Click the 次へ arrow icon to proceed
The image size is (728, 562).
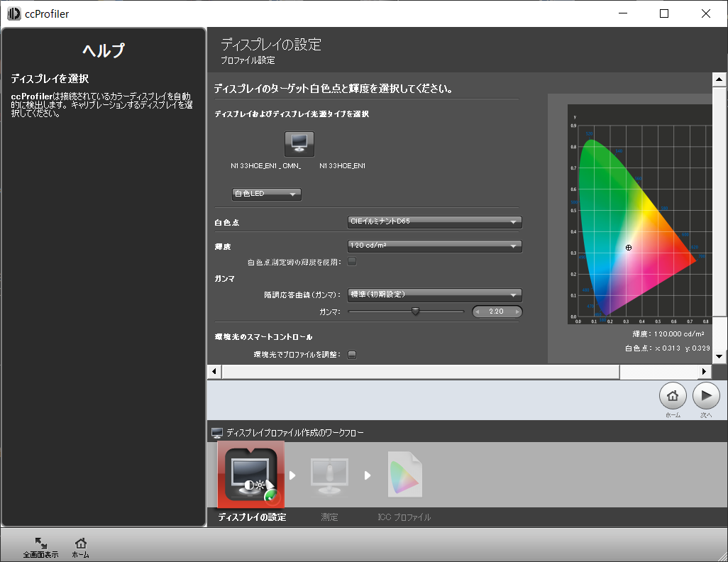click(x=705, y=395)
